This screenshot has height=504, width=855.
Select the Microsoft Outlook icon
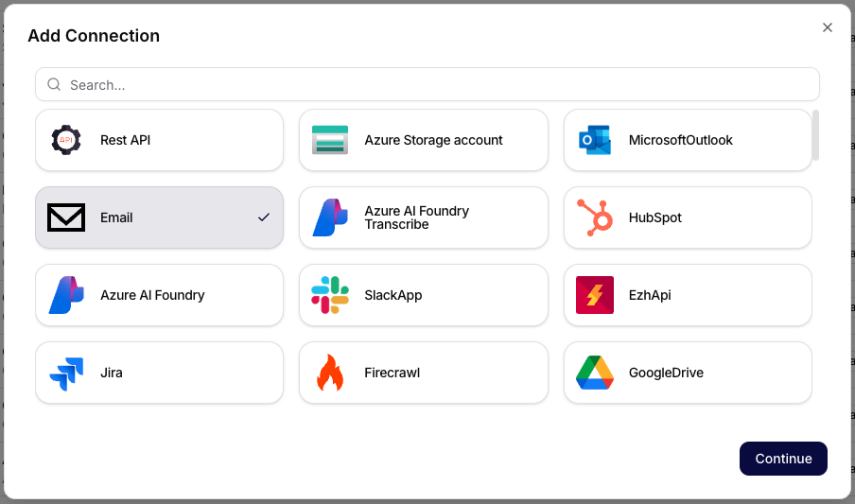click(x=595, y=140)
